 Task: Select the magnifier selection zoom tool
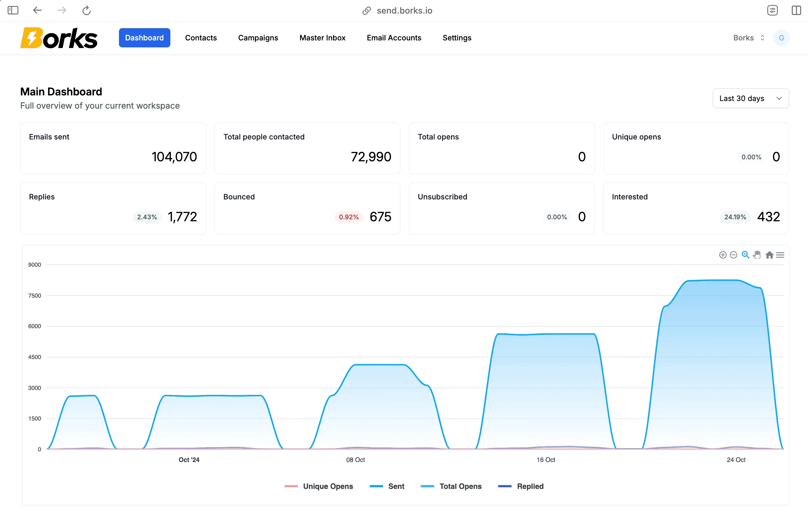[x=745, y=254]
